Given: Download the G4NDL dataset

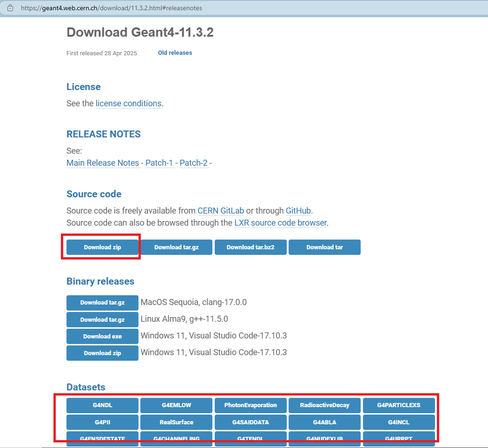Looking at the screenshot, I should point(102,405).
